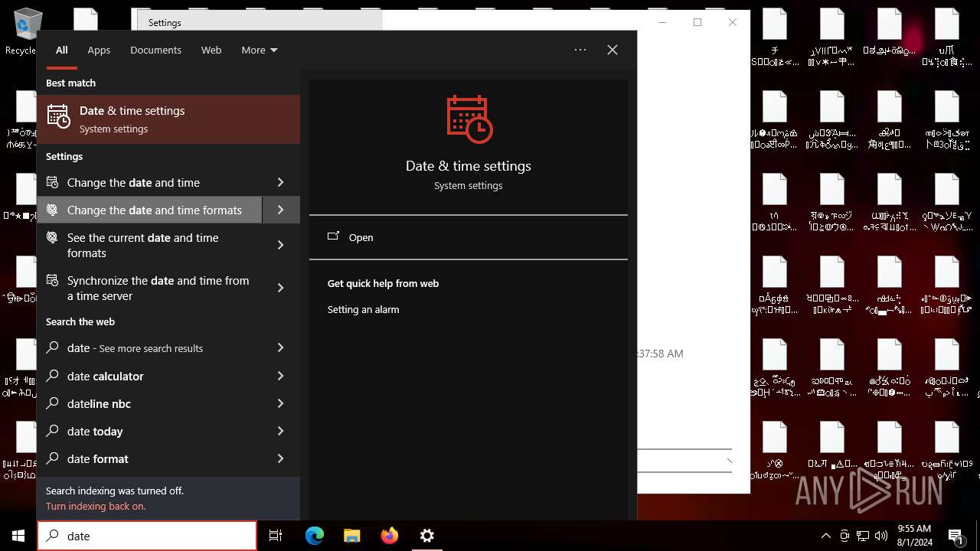This screenshot has width=980, height=551.
Task: Maximize the Settings window
Action: (697, 22)
